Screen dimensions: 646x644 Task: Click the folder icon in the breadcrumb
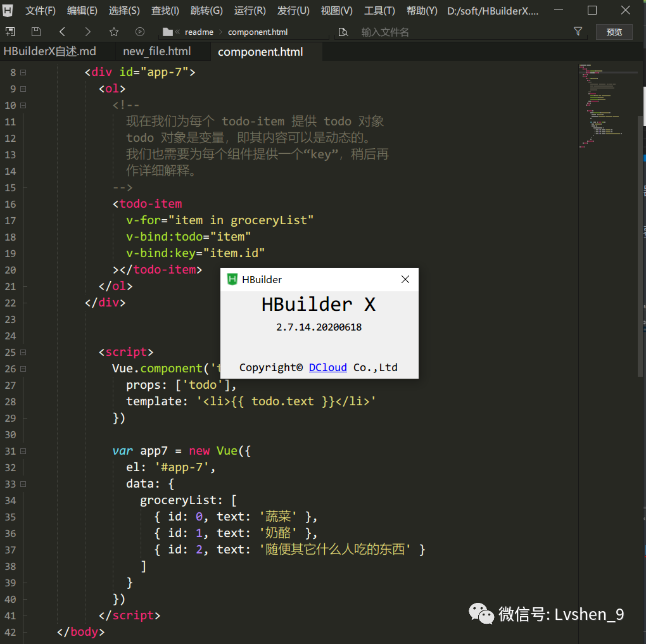coord(168,32)
